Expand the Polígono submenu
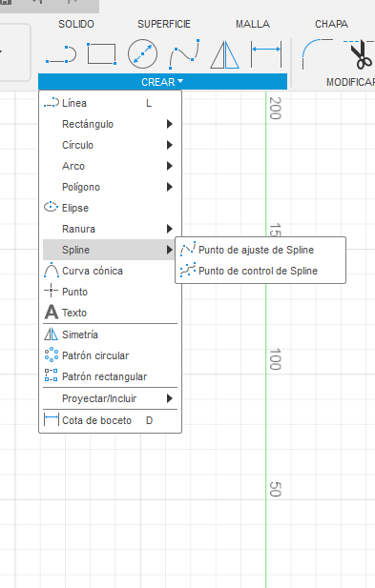 [111, 187]
